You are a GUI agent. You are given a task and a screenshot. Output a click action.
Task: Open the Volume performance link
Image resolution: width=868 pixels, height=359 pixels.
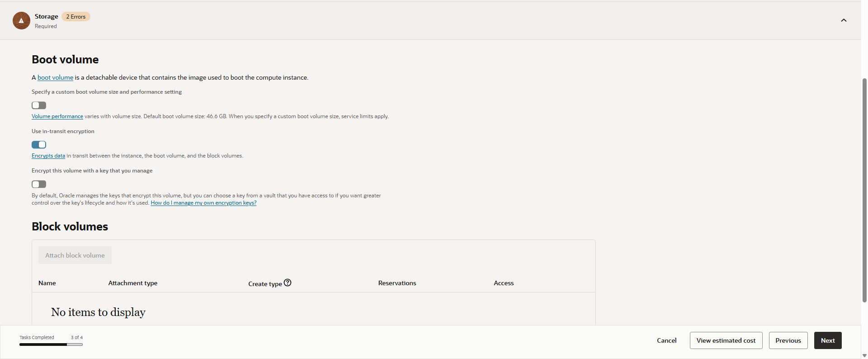pos(57,116)
